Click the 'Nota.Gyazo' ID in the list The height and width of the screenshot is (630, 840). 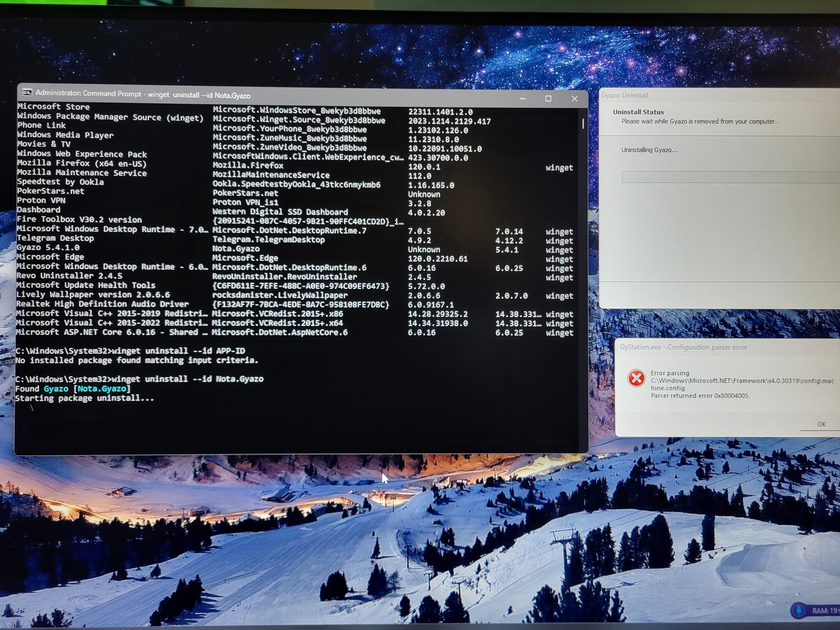point(236,249)
